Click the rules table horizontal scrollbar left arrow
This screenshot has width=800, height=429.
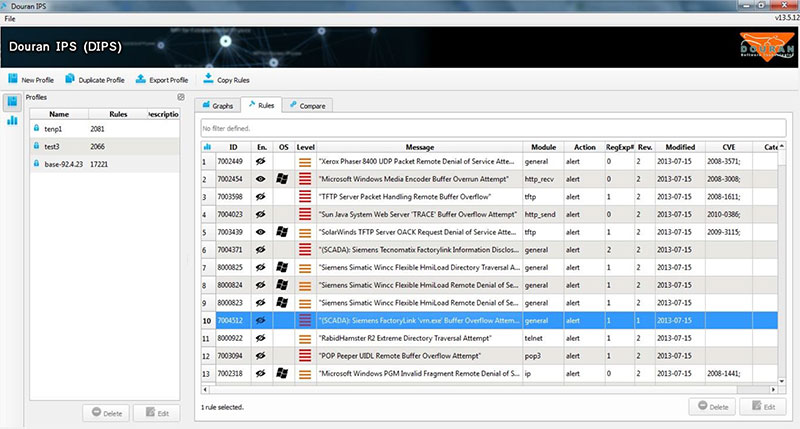(x=205, y=389)
